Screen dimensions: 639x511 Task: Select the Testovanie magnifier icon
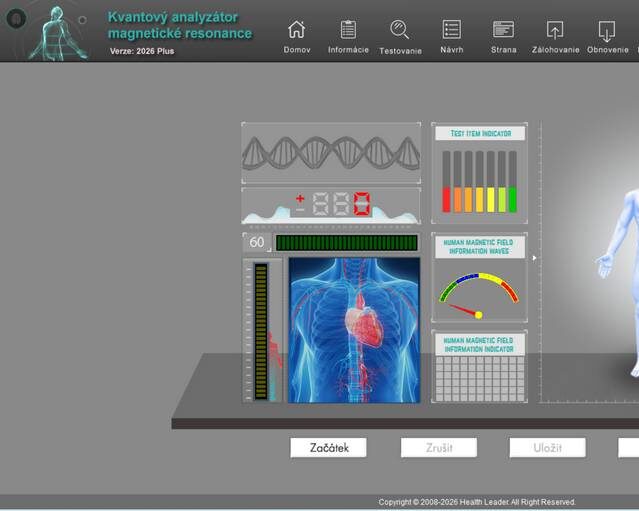pos(399,30)
